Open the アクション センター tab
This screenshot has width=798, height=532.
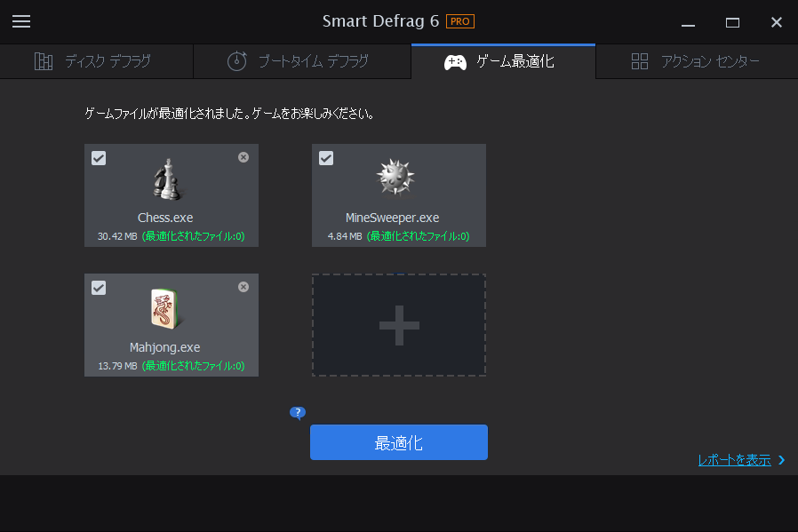(x=697, y=61)
